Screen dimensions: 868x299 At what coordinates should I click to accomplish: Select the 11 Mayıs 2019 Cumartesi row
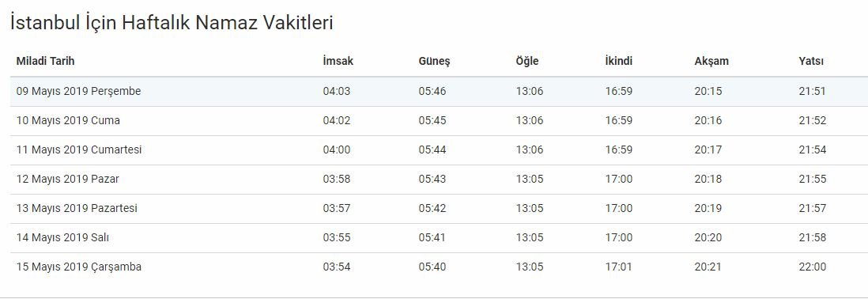439,150
